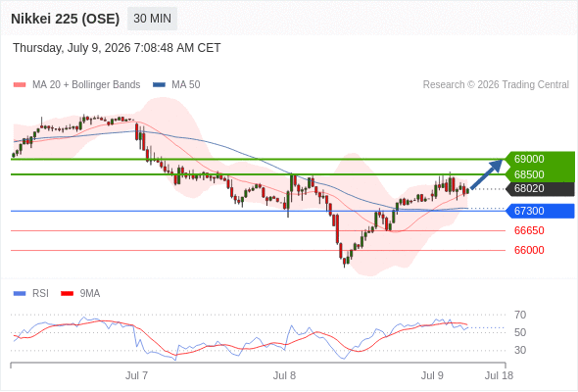The height and width of the screenshot is (392, 578).
Task: Click the blue upward trend arrow
Action: [x=487, y=174]
